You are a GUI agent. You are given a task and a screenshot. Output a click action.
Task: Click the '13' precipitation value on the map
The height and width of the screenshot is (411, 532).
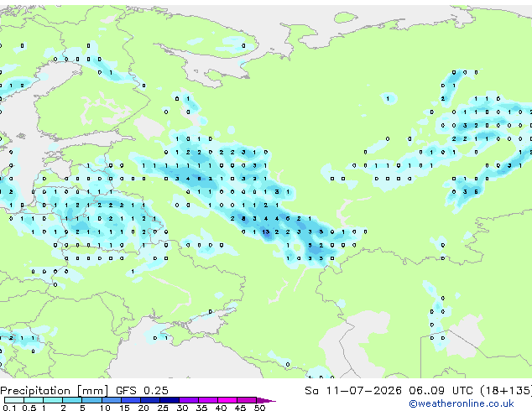[266, 232]
